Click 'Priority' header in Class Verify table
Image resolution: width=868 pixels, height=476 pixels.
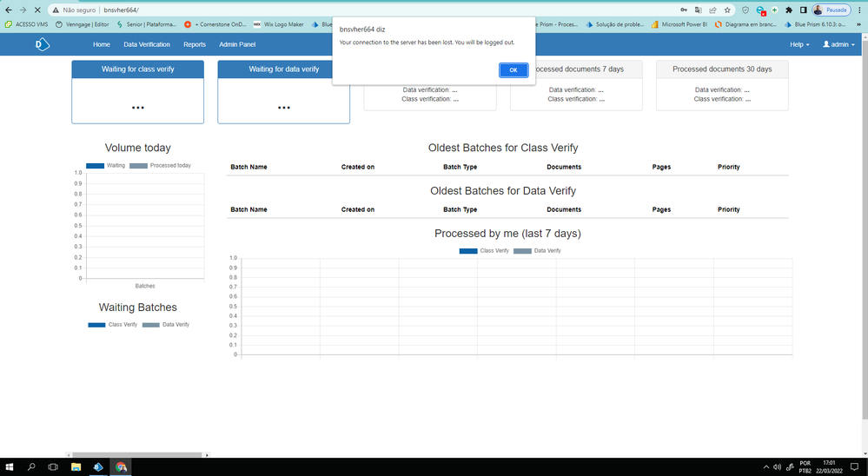(x=728, y=167)
